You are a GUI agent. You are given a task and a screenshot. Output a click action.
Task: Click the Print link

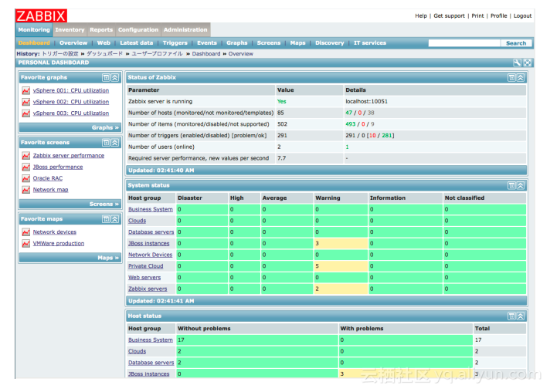pyautogui.click(x=477, y=15)
